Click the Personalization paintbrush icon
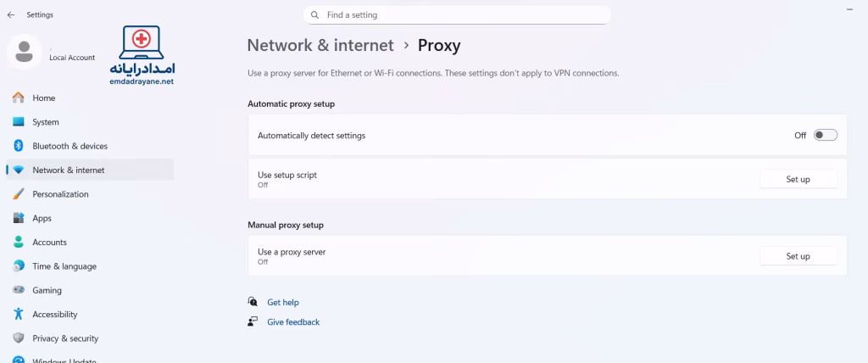Viewport: 868px width, 363px height. click(x=19, y=194)
